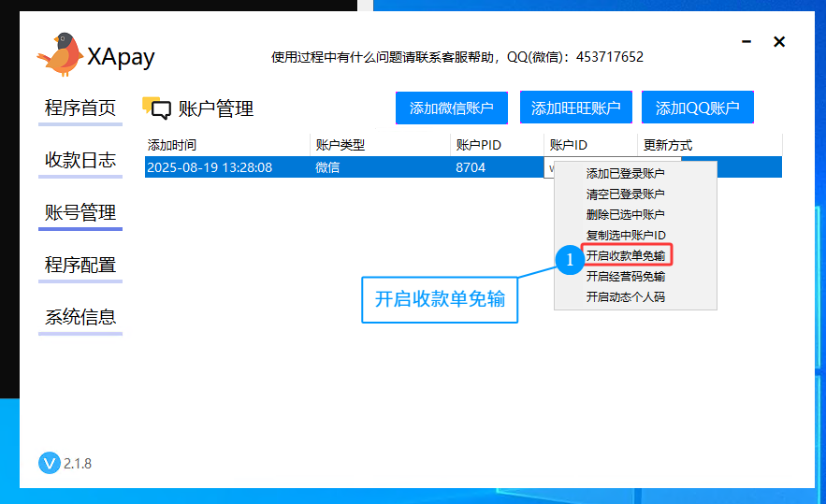Enable 开启经营码免输 in the context menu
The image size is (826, 504).
point(625,277)
